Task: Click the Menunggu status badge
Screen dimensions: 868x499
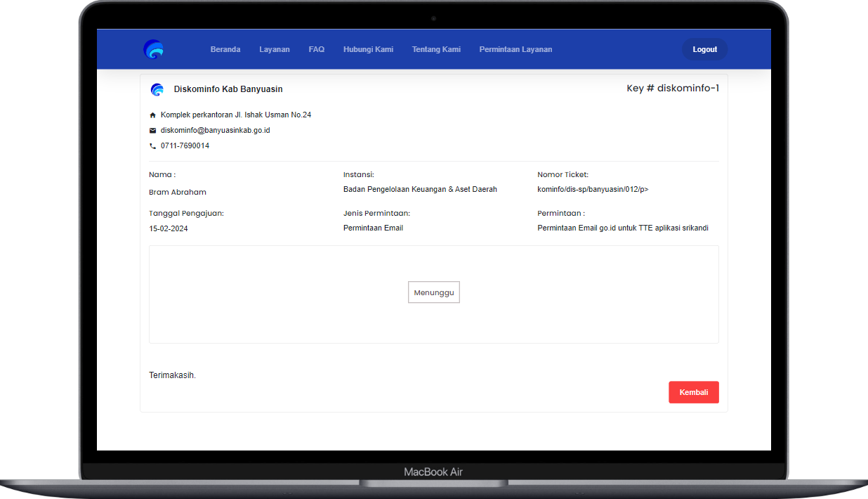Action: pos(434,292)
